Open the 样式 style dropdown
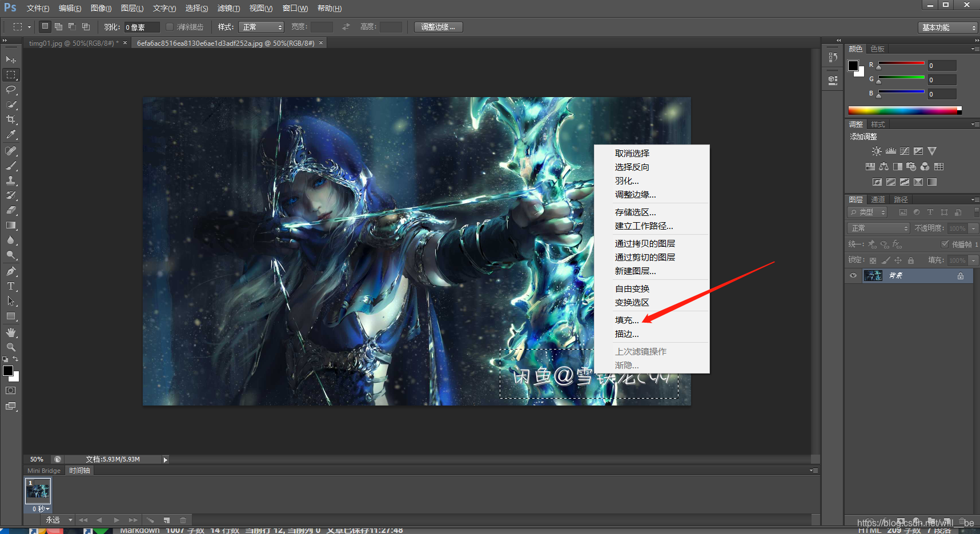 point(261,27)
